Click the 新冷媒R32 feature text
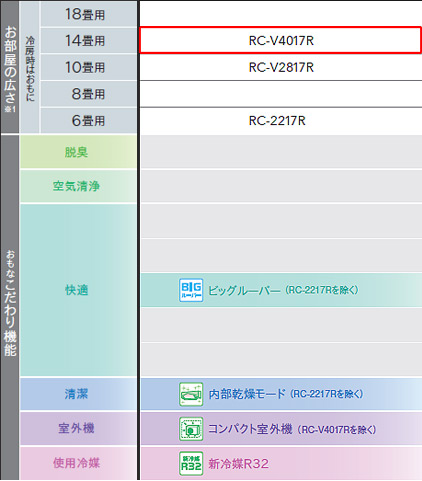 (238, 464)
